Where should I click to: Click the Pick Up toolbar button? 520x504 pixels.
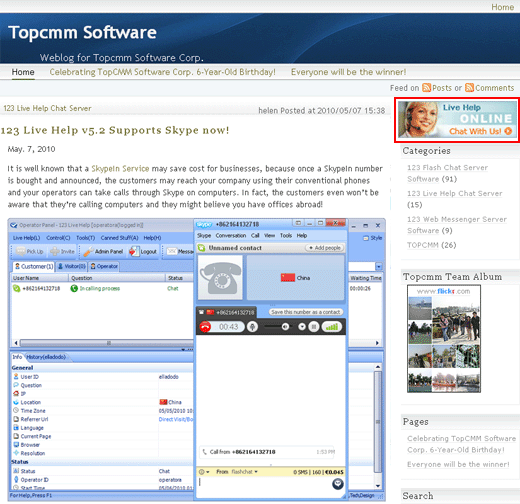(x=30, y=252)
